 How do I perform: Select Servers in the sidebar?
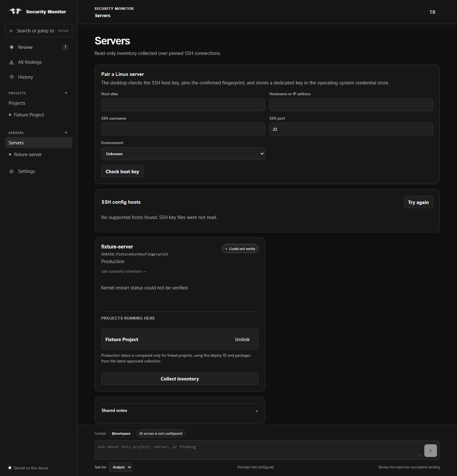pos(38,143)
